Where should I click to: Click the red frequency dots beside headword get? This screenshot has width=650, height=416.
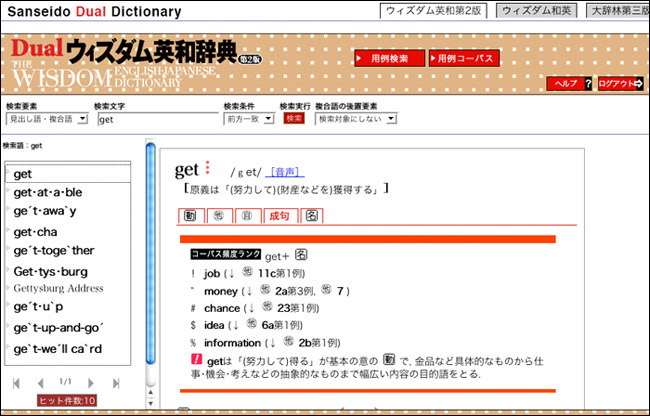(208, 167)
